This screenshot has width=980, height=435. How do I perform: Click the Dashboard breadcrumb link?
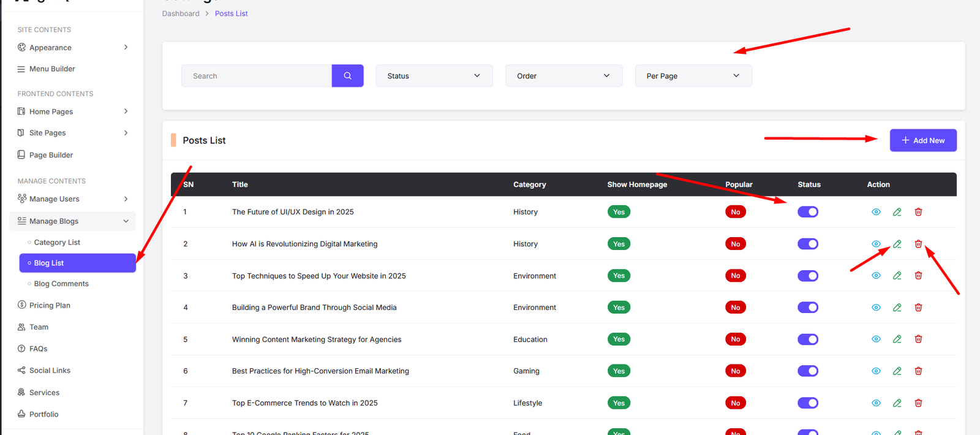tap(181, 13)
